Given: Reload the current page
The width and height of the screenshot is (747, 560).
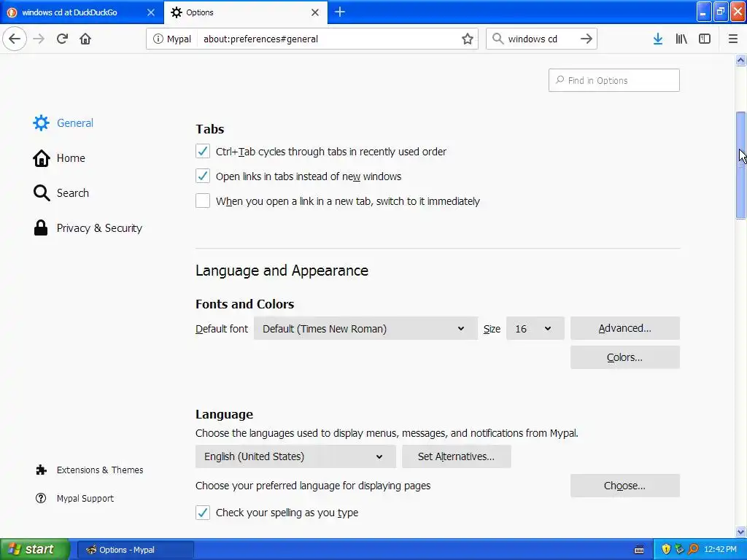Looking at the screenshot, I should point(62,39).
